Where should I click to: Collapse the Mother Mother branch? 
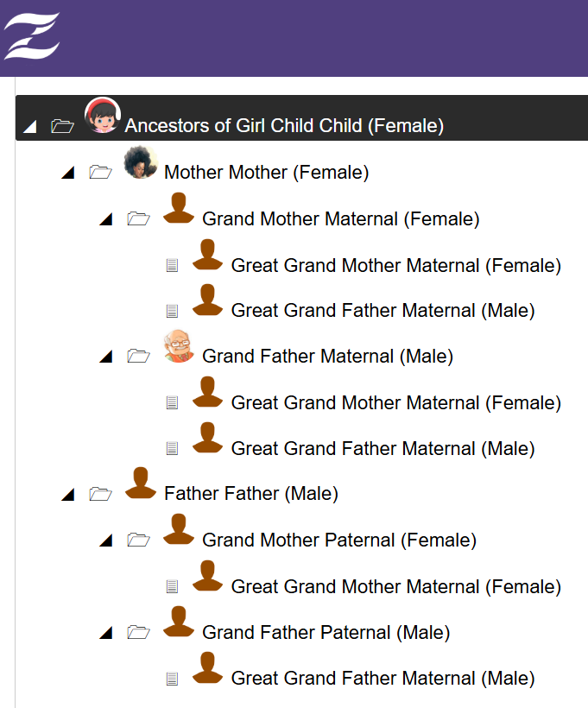click(68, 174)
